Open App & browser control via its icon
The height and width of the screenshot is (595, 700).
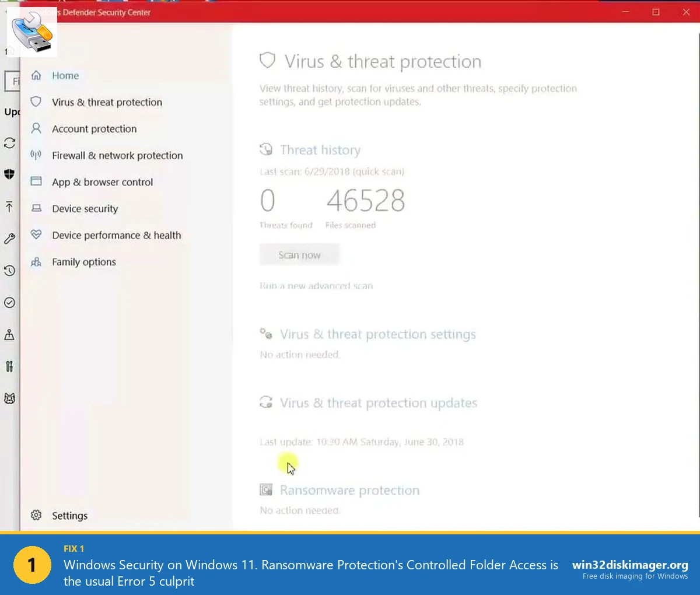[x=36, y=182]
